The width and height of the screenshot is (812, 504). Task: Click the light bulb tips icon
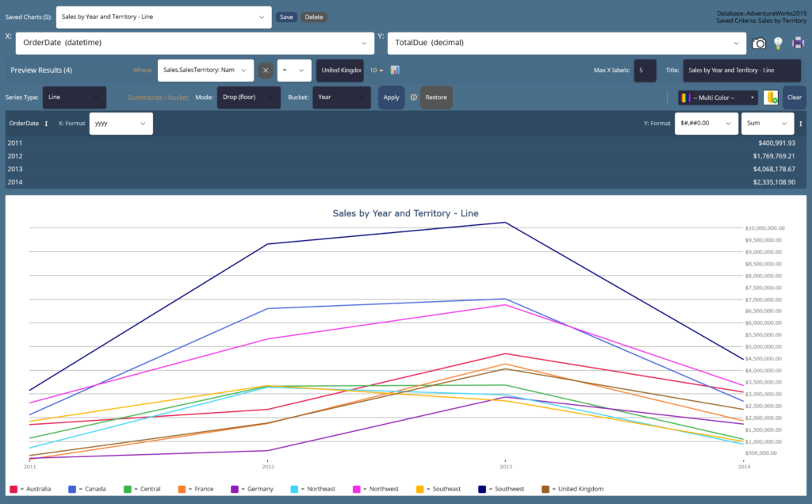click(778, 44)
